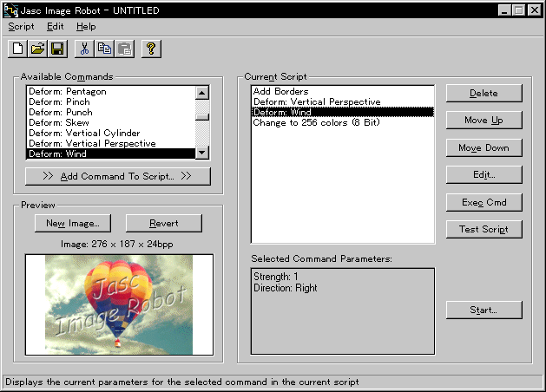The image size is (546, 392).
Task: Click the Cut scissors icon
Action: (x=84, y=49)
